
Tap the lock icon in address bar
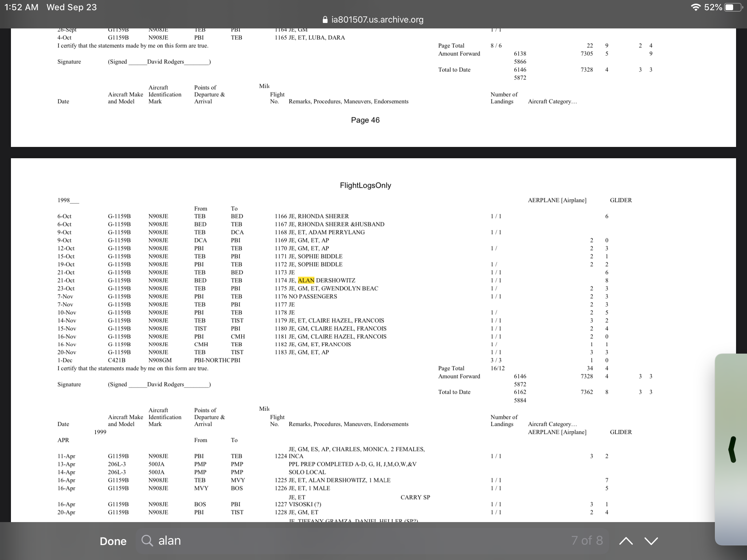click(x=326, y=20)
